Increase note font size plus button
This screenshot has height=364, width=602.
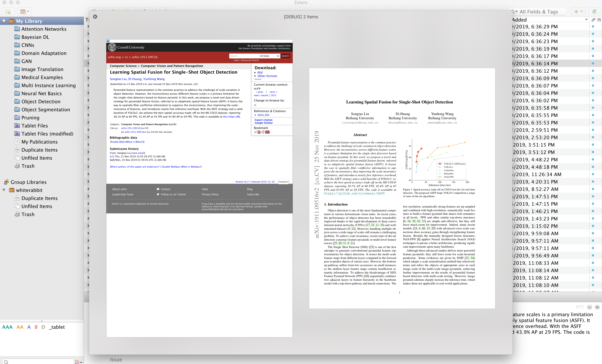[x=597, y=307]
